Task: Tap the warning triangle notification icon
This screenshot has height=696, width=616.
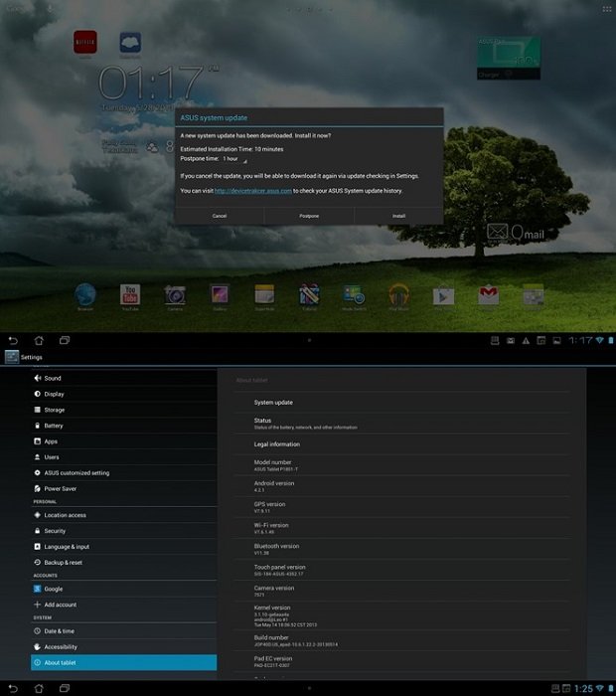Action: point(526,341)
